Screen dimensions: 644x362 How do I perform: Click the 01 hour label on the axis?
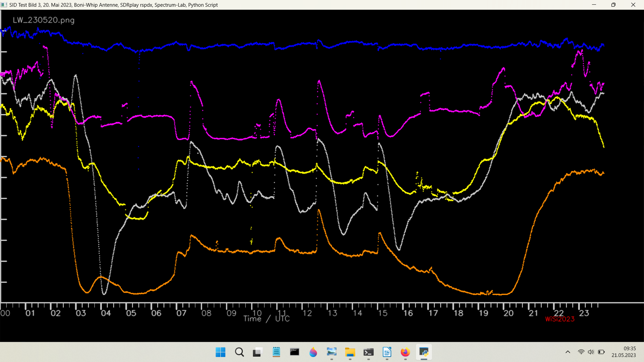[30, 313]
